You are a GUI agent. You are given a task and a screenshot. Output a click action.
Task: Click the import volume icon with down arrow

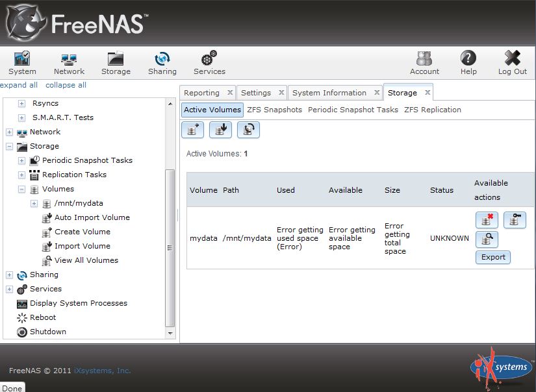(220, 130)
